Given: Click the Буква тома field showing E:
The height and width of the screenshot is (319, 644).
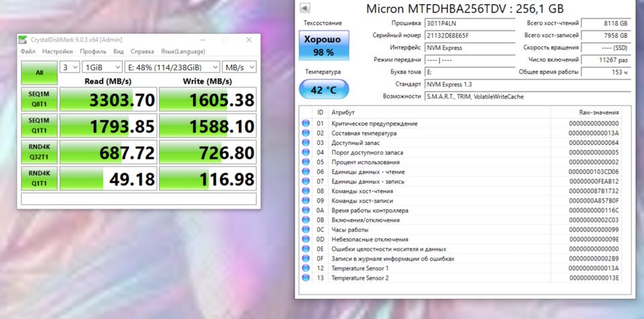Looking at the screenshot, I should tap(470, 72).
